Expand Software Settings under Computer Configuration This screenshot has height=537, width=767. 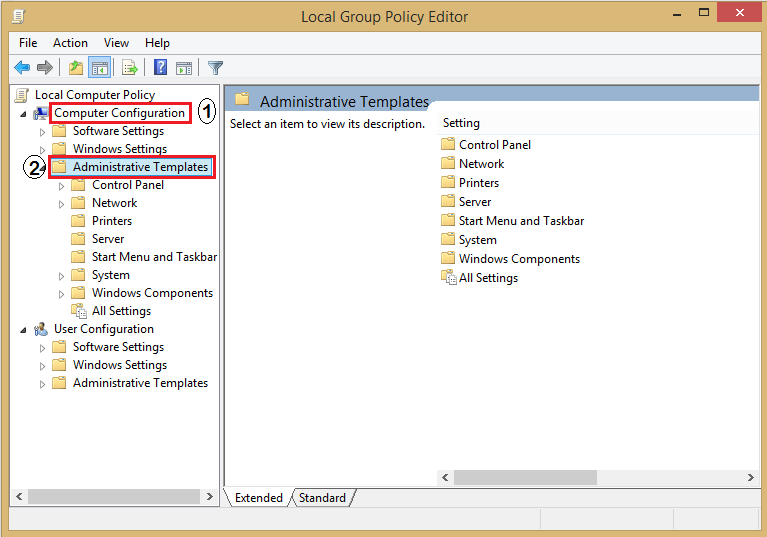pos(42,132)
